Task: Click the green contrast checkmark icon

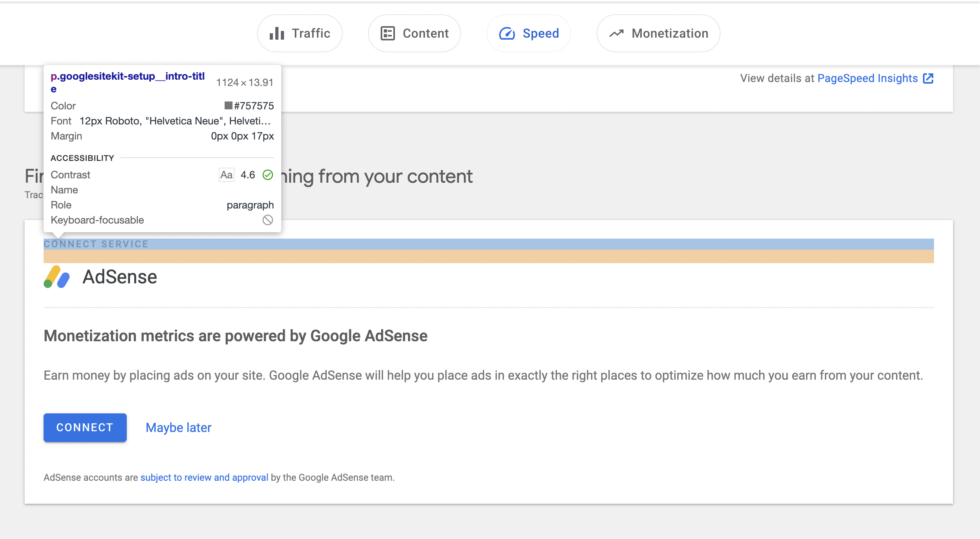Action: point(268,175)
